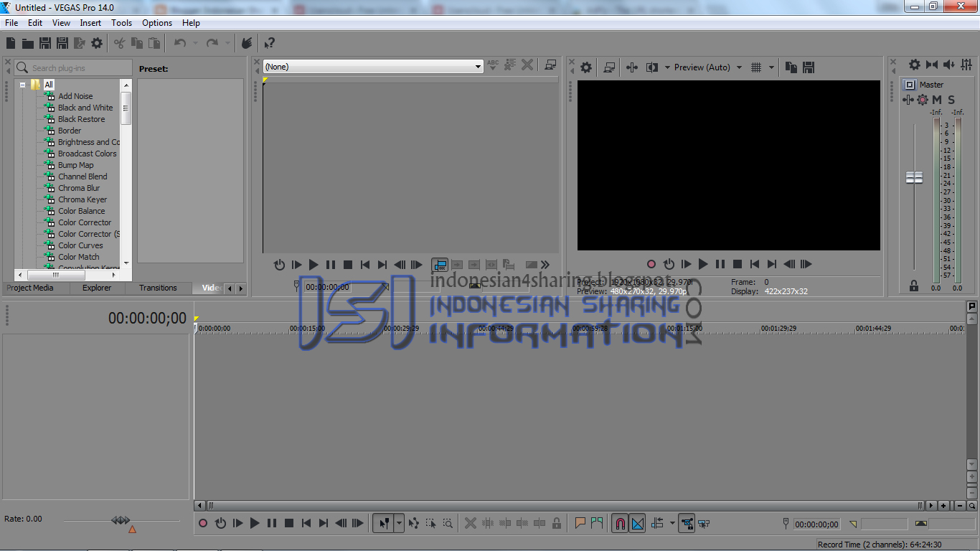This screenshot has width=980, height=551.
Task: Collapse the All plug-ins tree node
Action: tap(23, 85)
